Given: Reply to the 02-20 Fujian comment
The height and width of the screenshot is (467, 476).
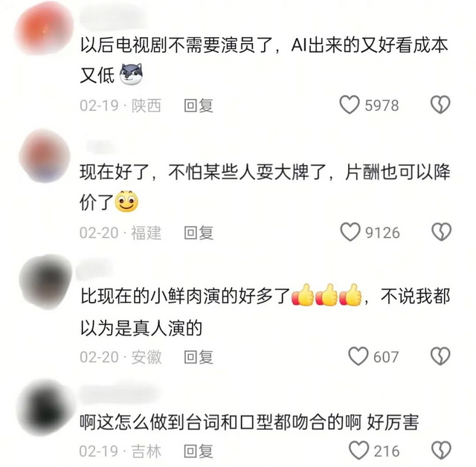Looking at the screenshot, I should pos(199,233).
